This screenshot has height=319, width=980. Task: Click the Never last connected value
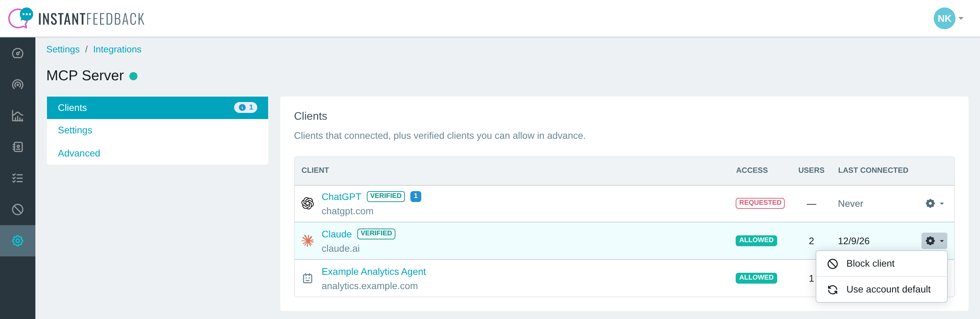click(x=850, y=204)
